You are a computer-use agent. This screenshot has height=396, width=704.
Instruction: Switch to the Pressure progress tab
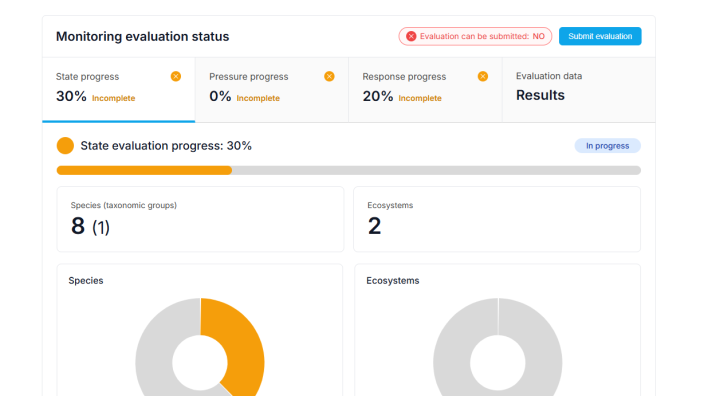pyautogui.click(x=272, y=90)
